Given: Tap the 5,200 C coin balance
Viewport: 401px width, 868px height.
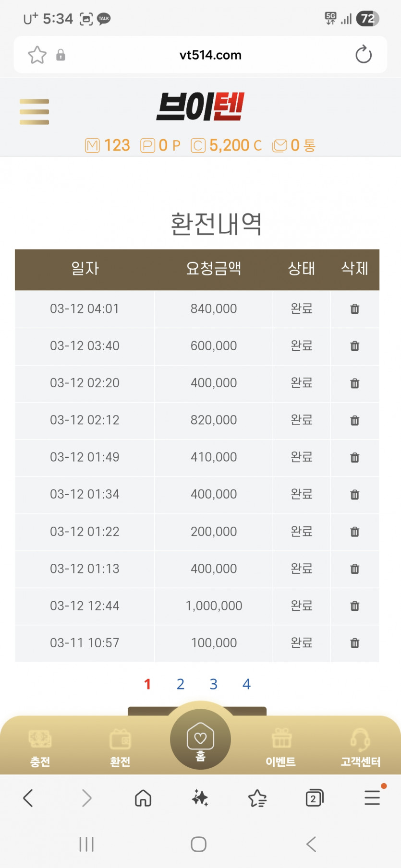Looking at the screenshot, I should pyautogui.click(x=227, y=145).
